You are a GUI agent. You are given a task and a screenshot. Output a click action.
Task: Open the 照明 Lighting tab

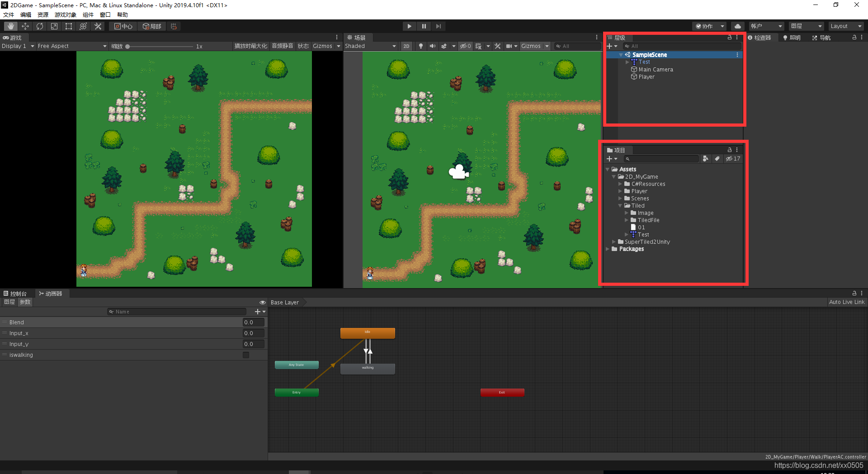(x=792, y=38)
